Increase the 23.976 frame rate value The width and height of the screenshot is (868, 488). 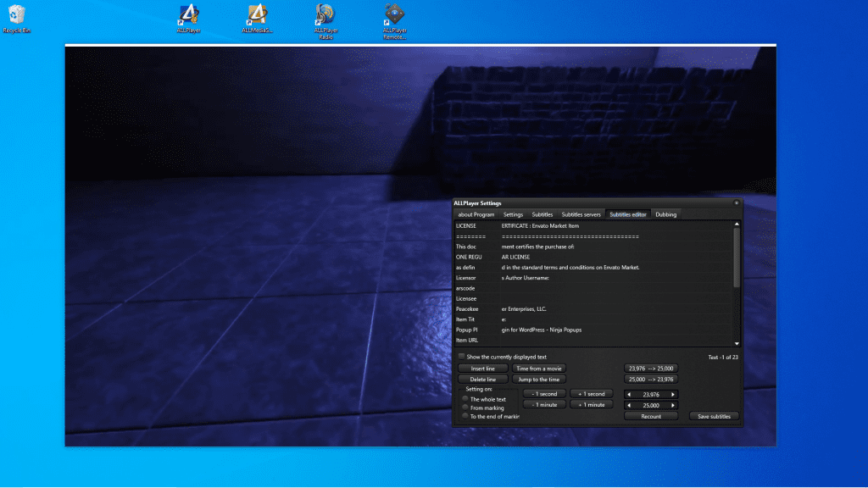click(673, 395)
